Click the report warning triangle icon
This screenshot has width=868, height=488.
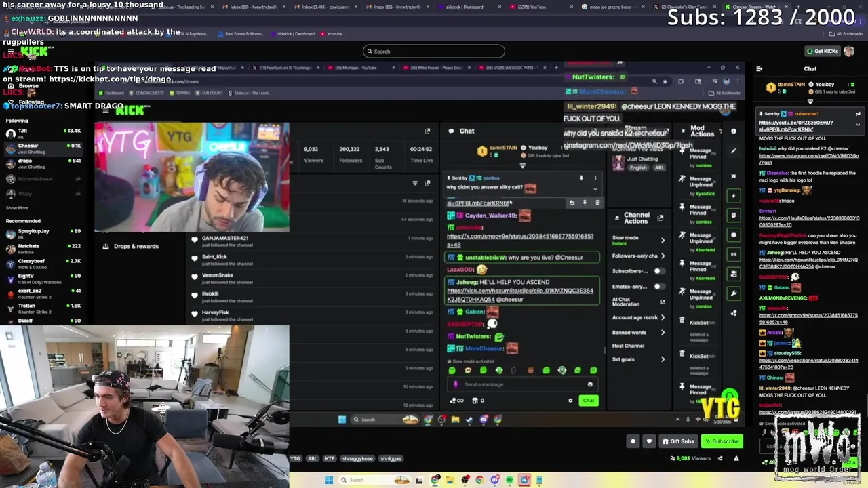tap(736, 458)
